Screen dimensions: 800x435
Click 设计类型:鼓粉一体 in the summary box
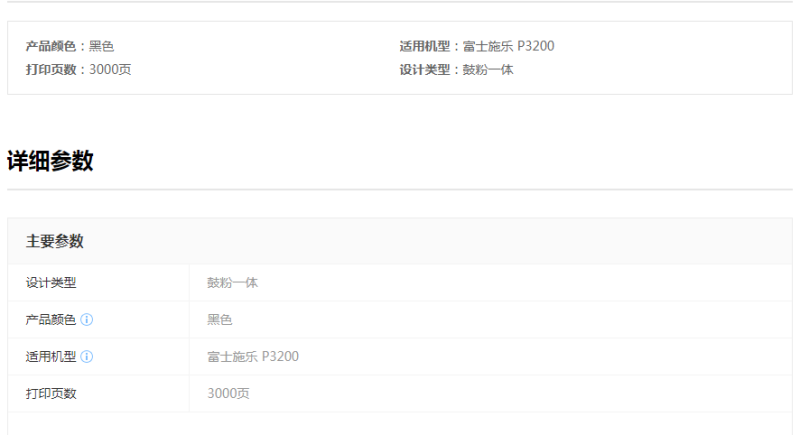[457, 69]
